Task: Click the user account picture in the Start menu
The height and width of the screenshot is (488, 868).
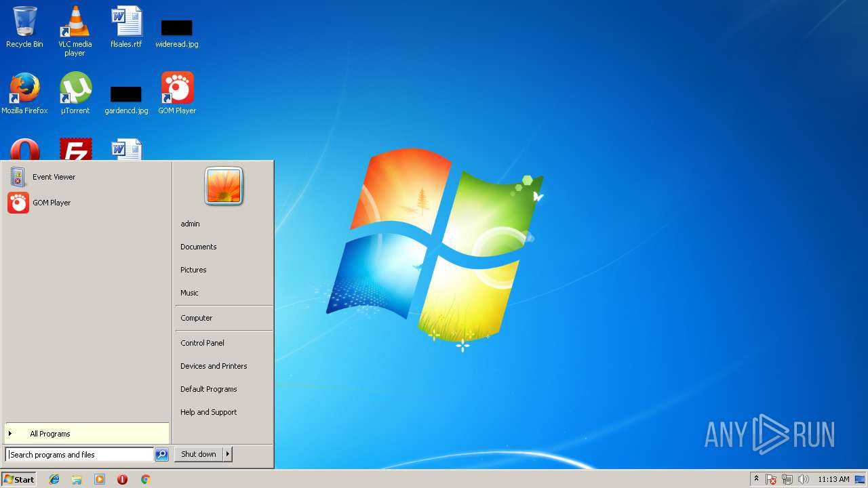Action: tap(224, 186)
